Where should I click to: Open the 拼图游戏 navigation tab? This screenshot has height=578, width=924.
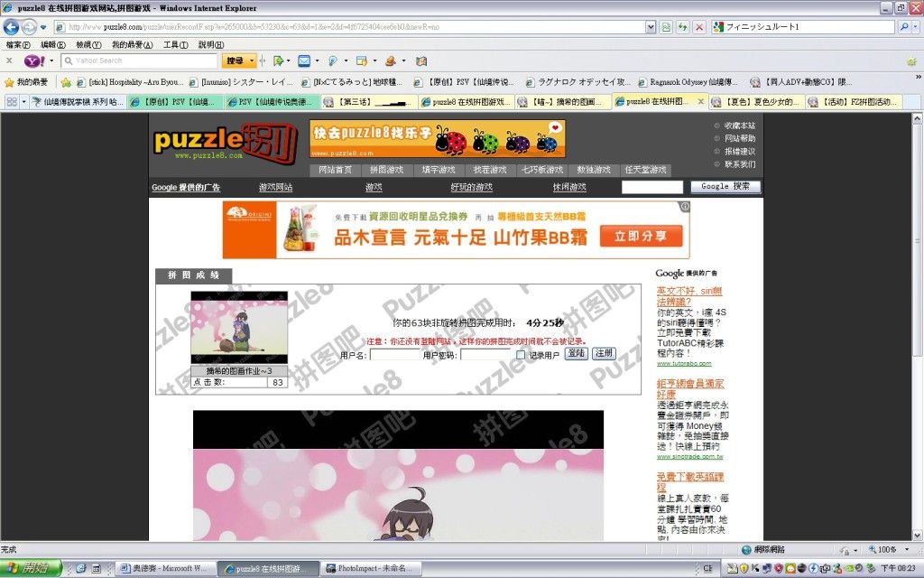coord(386,170)
